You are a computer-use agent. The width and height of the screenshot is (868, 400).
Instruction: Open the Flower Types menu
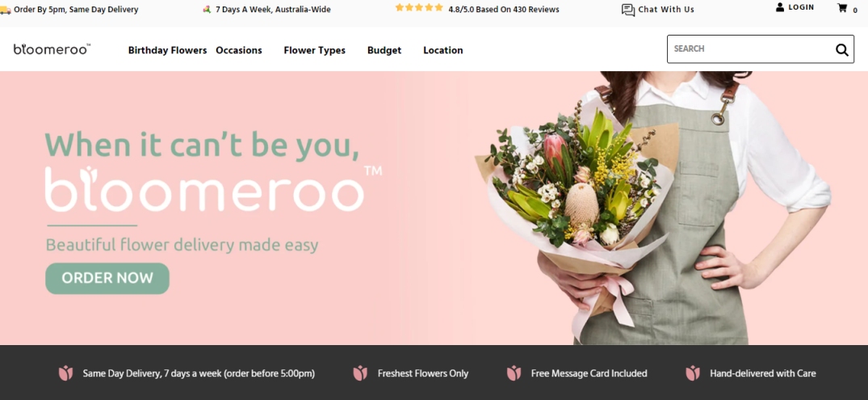(x=314, y=50)
